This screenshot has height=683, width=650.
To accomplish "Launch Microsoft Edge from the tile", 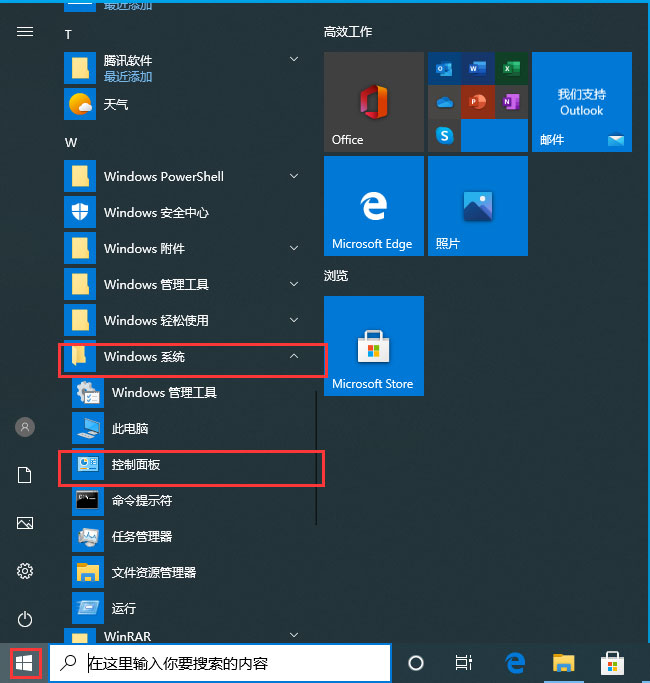I will [373, 206].
